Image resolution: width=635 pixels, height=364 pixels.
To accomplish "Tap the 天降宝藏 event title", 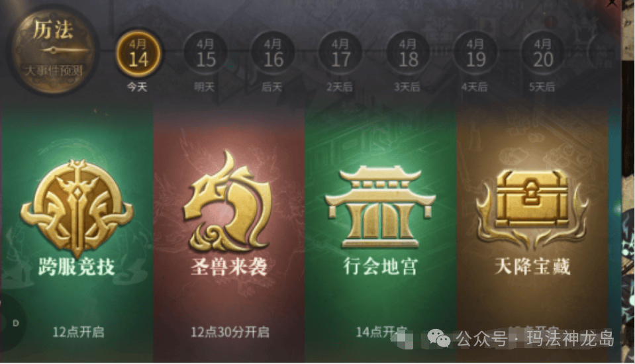I will (532, 267).
